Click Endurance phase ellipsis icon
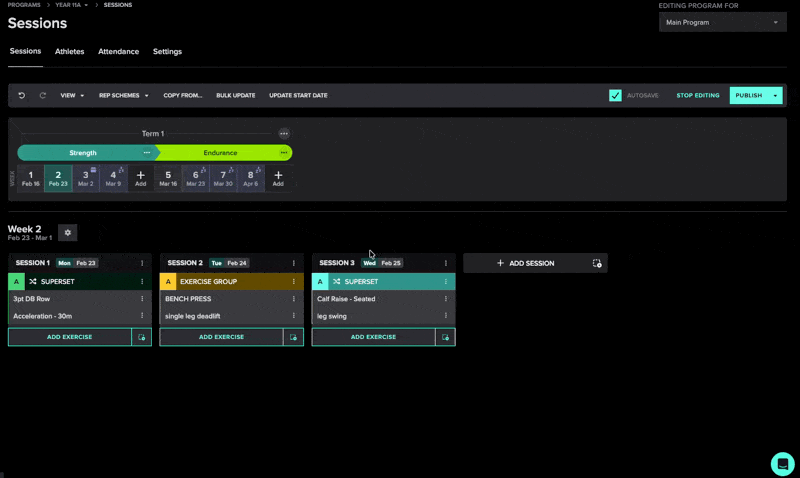This screenshot has height=478, width=800. [284, 153]
